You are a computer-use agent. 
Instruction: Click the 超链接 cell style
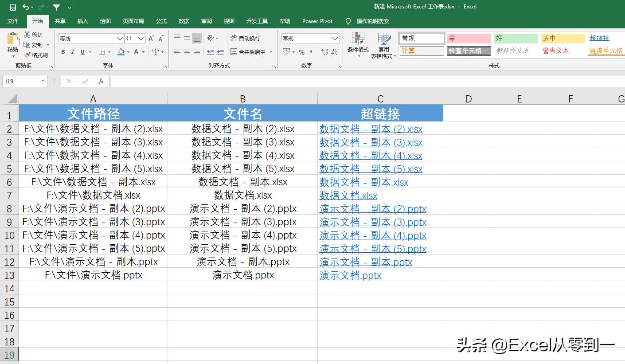point(599,38)
